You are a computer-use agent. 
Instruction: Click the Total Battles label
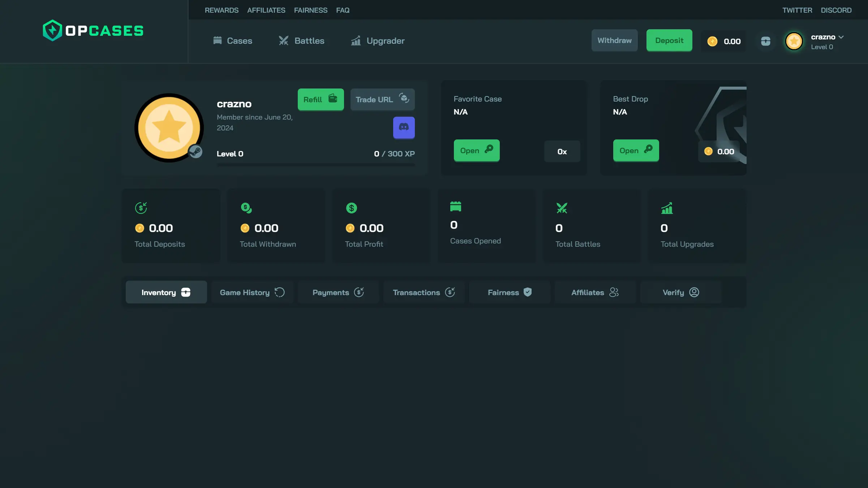(577, 244)
